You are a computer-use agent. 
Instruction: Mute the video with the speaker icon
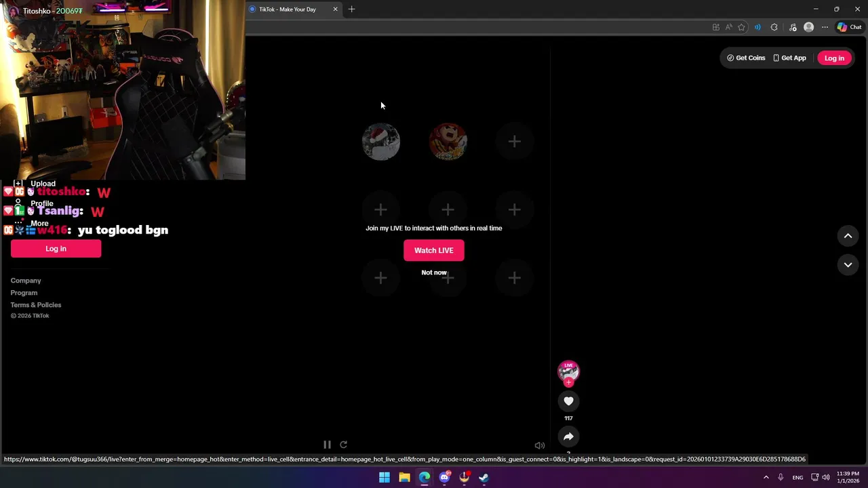(539, 445)
